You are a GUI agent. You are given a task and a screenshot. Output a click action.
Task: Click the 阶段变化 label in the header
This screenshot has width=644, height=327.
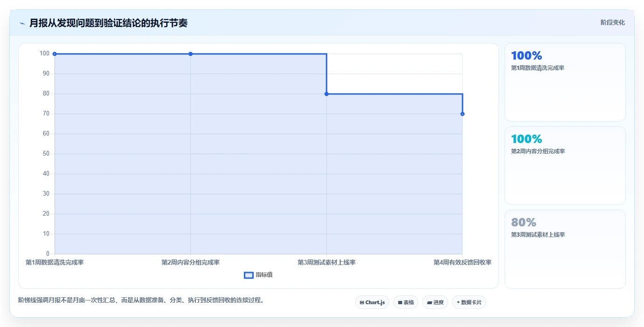point(613,22)
